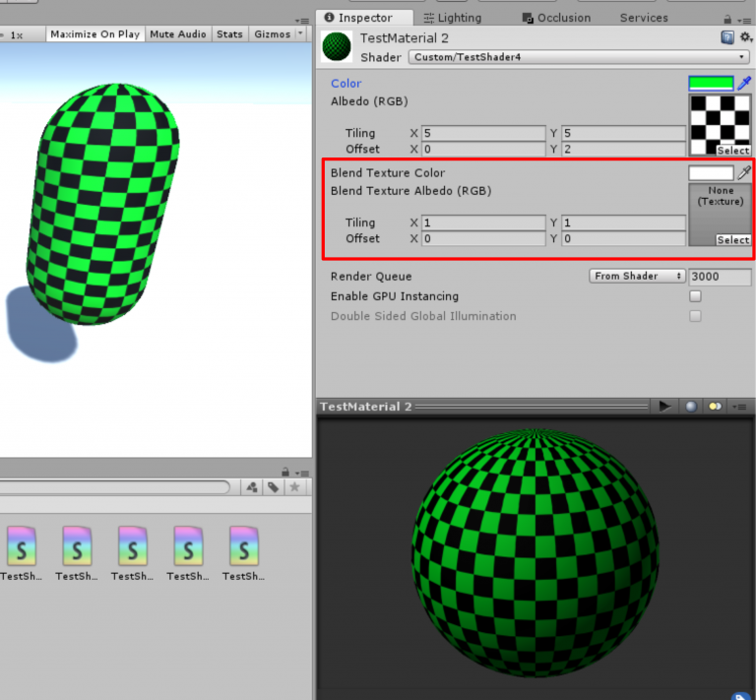Viewport: 756px width, 700px height.
Task: Use the Blend Texture Color eyedropper
Action: pyautogui.click(x=745, y=172)
